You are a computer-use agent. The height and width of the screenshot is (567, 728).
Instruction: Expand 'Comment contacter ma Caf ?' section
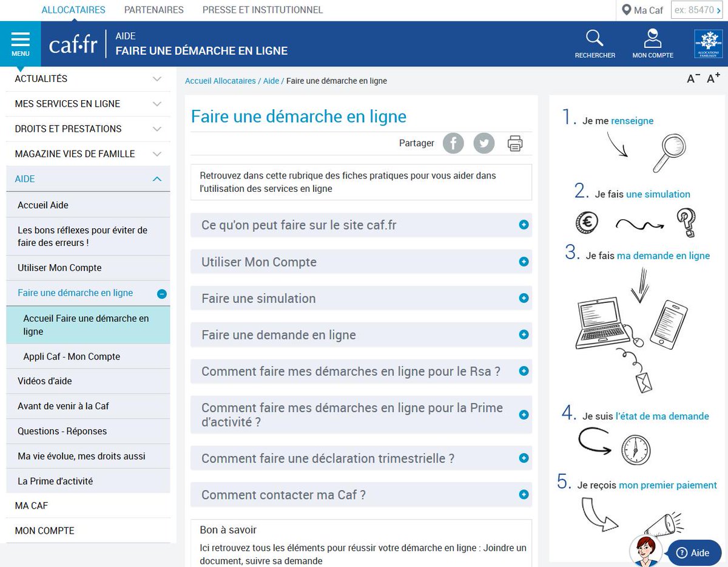point(361,495)
